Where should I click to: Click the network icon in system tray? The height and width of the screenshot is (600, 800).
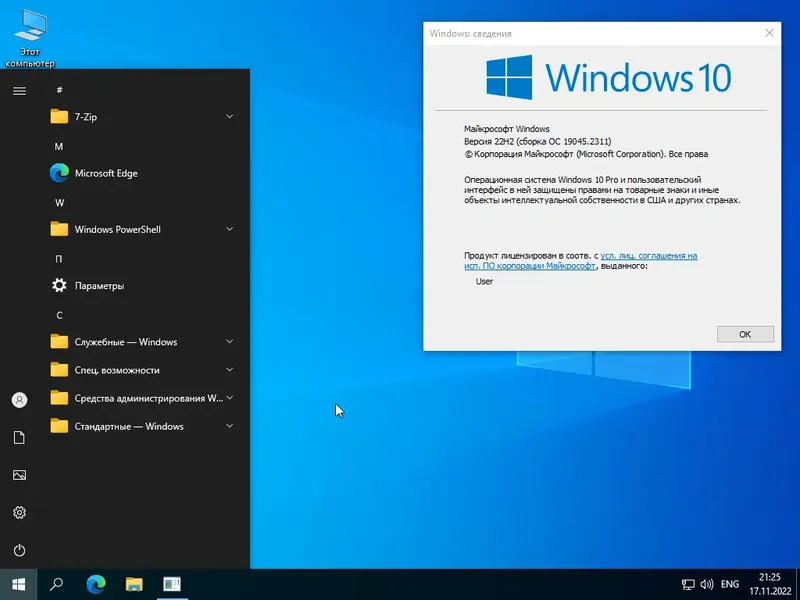687,584
